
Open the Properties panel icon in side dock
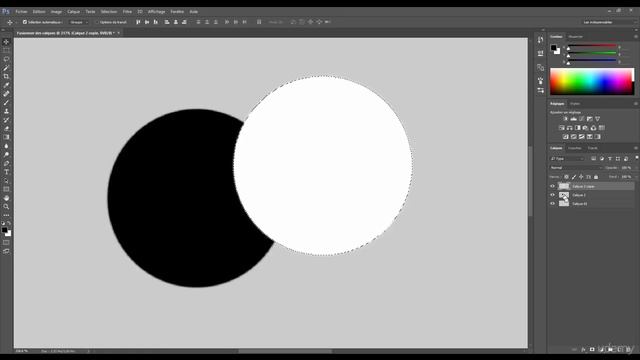(x=540, y=53)
